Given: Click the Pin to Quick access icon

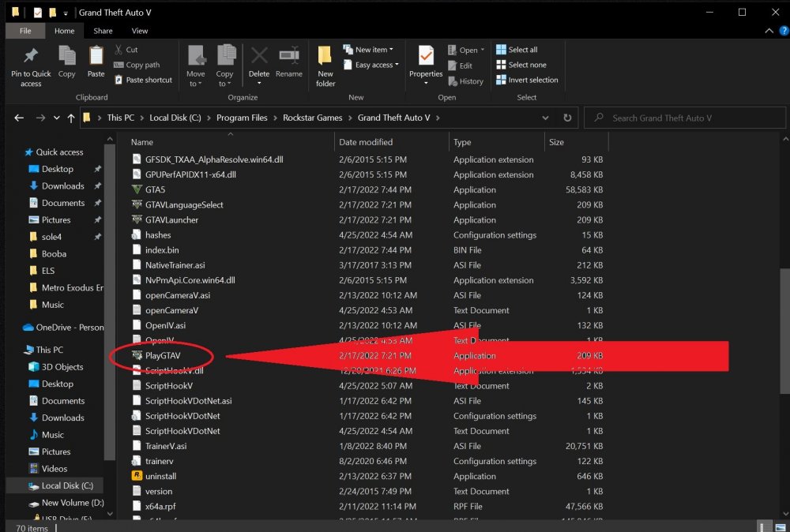Looking at the screenshot, I should (x=31, y=57).
